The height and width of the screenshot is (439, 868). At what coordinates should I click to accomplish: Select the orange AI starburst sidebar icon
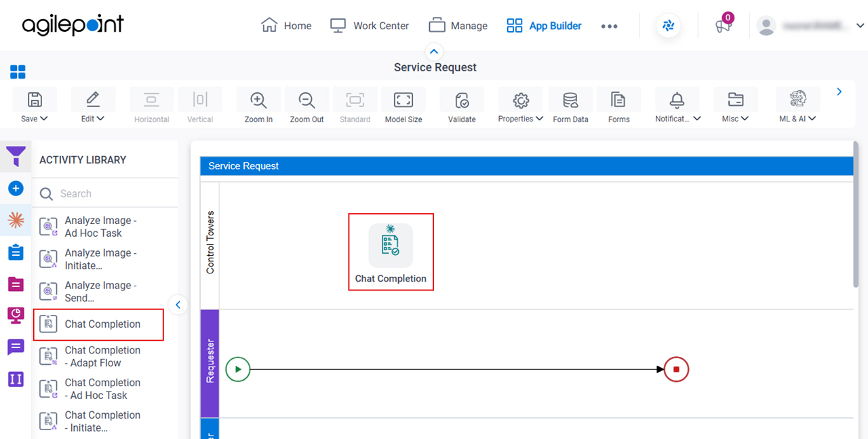click(x=16, y=220)
